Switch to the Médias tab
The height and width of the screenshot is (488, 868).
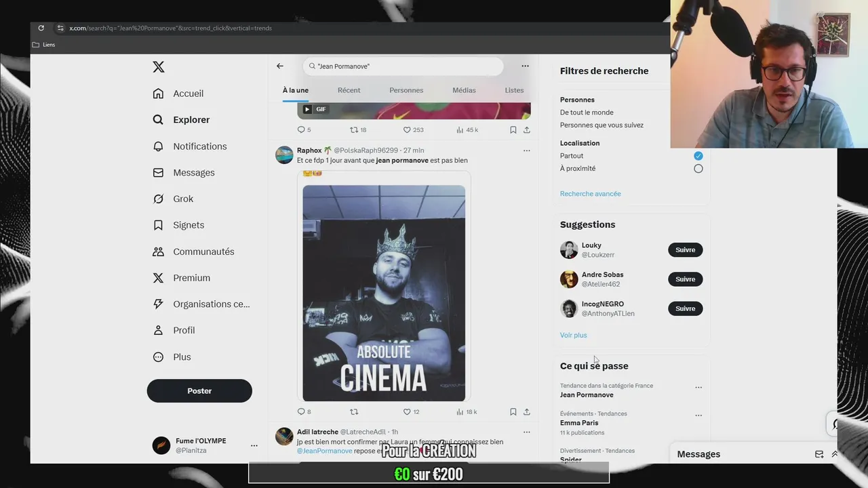click(464, 90)
